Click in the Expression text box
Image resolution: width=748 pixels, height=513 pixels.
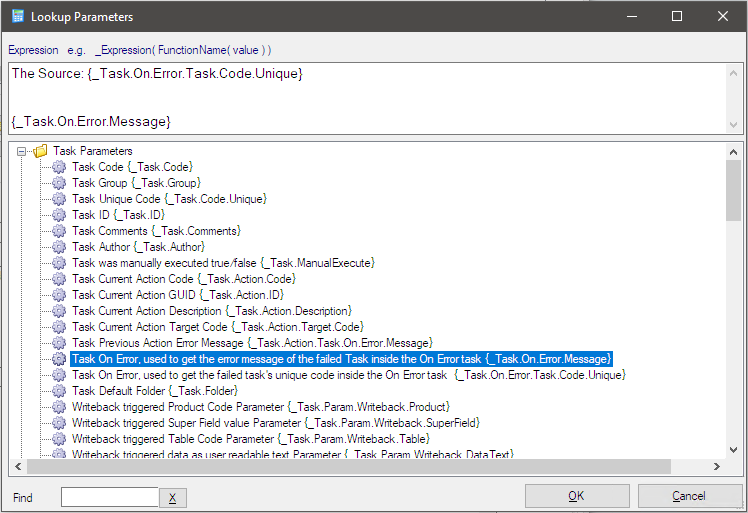point(367,98)
